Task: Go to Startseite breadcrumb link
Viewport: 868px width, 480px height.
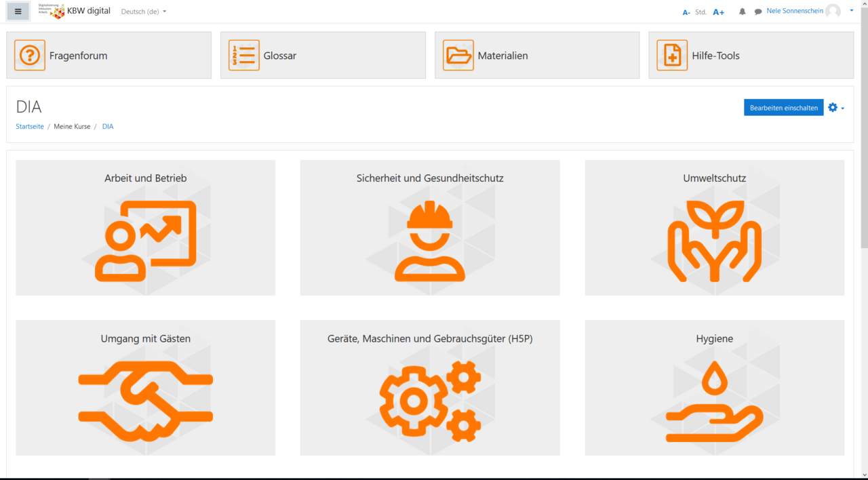Action: tap(30, 127)
